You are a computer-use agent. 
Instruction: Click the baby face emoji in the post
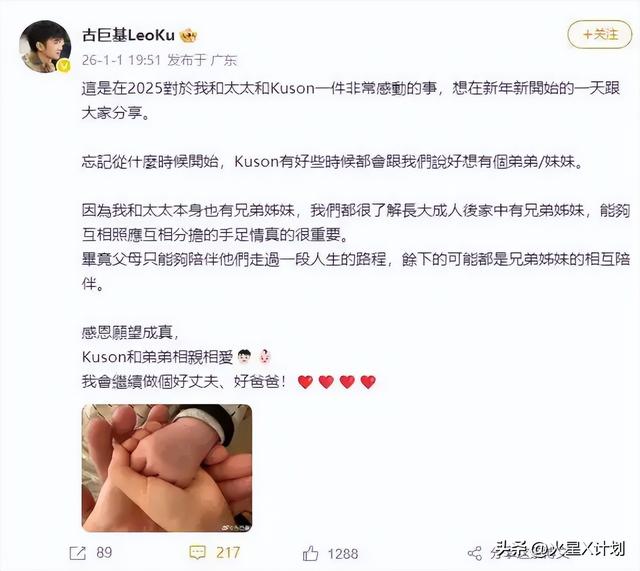[x=264, y=357]
